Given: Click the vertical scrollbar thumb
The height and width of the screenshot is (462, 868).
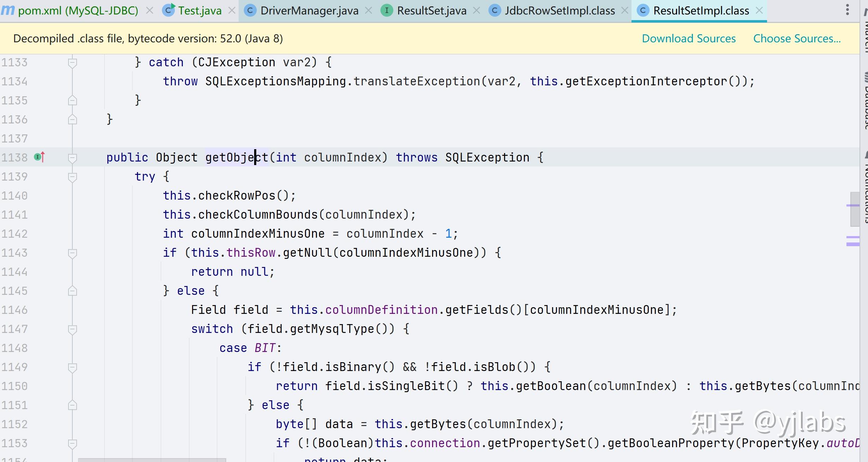Looking at the screenshot, I should (x=855, y=209).
